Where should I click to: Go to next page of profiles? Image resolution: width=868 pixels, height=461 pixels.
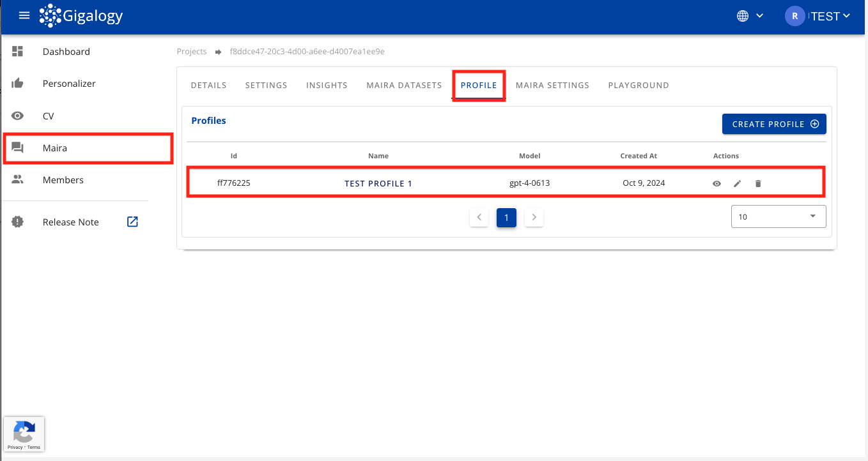coord(534,218)
